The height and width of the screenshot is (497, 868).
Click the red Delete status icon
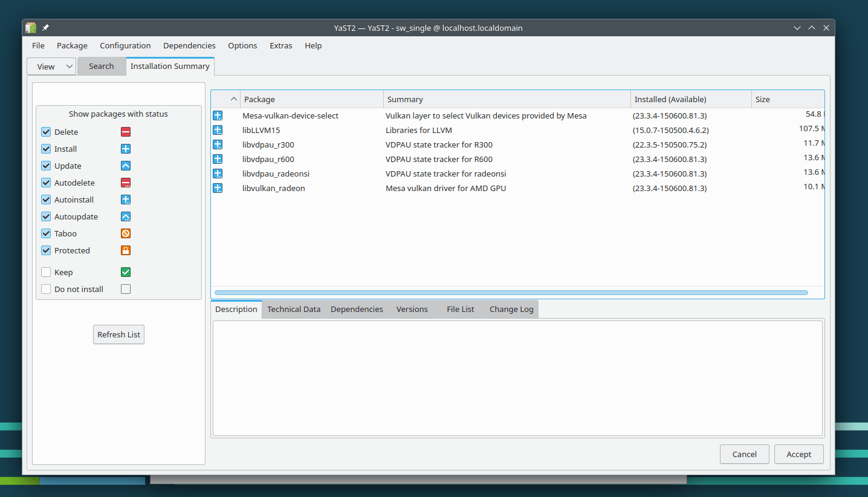[126, 132]
